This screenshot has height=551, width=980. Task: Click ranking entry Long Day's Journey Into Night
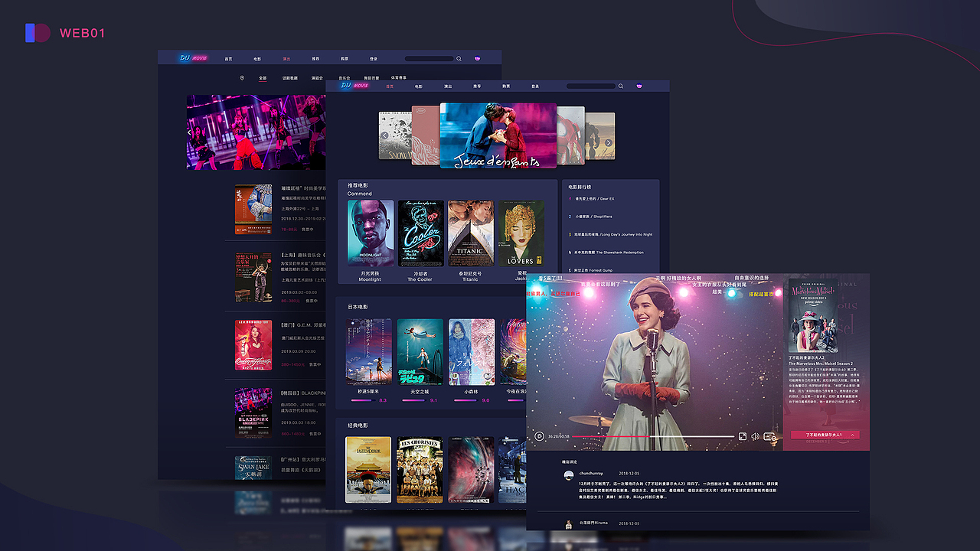(x=614, y=234)
